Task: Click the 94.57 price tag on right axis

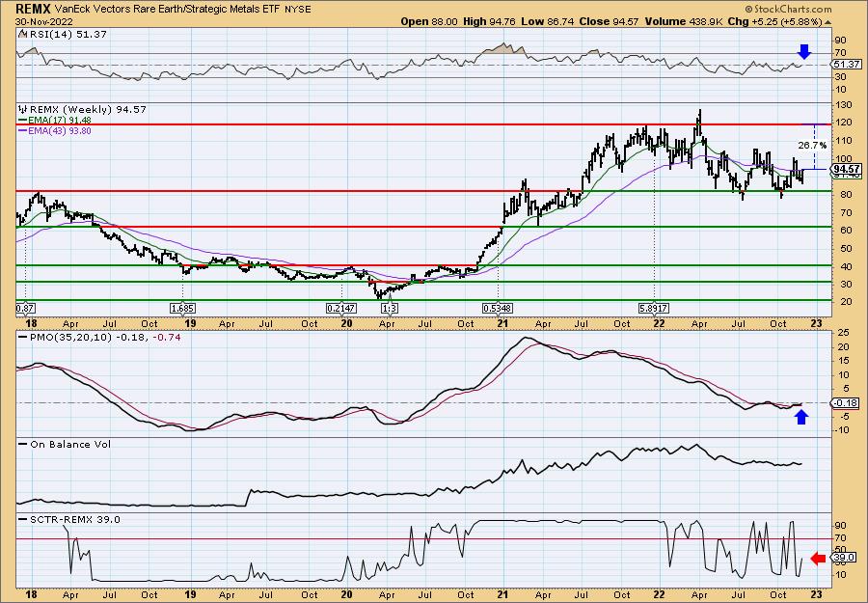Action: click(847, 169)
